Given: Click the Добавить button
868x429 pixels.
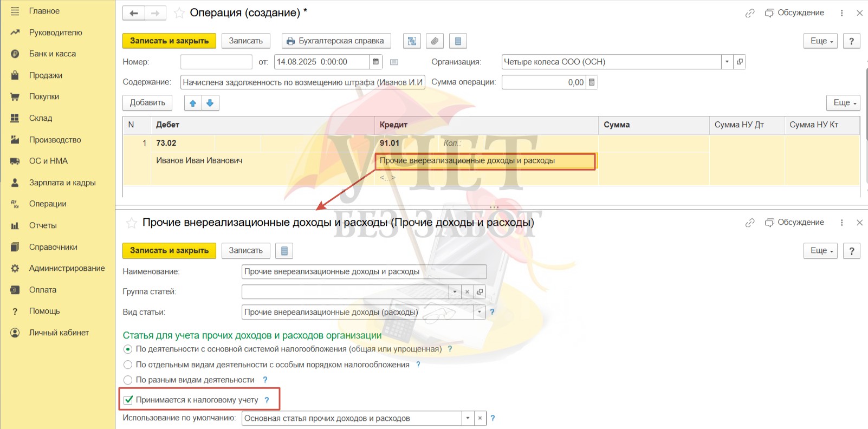Looking at the screenshot, I should tap(147, 102).
